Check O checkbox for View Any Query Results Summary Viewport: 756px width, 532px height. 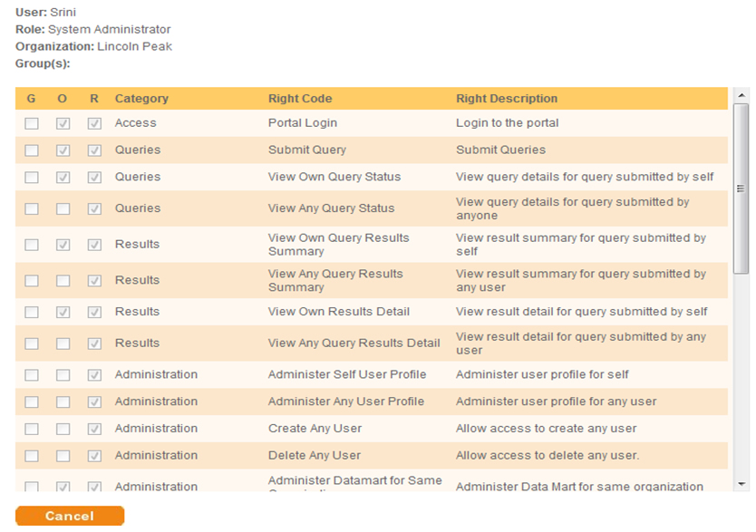(x=63, y=281)
